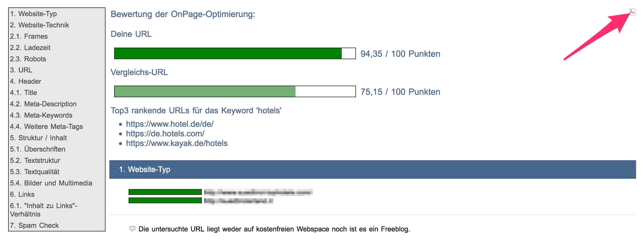Select 2.1. Frames in the sidebar
This screenshot has height=242, width=644.
click(28, 37)
